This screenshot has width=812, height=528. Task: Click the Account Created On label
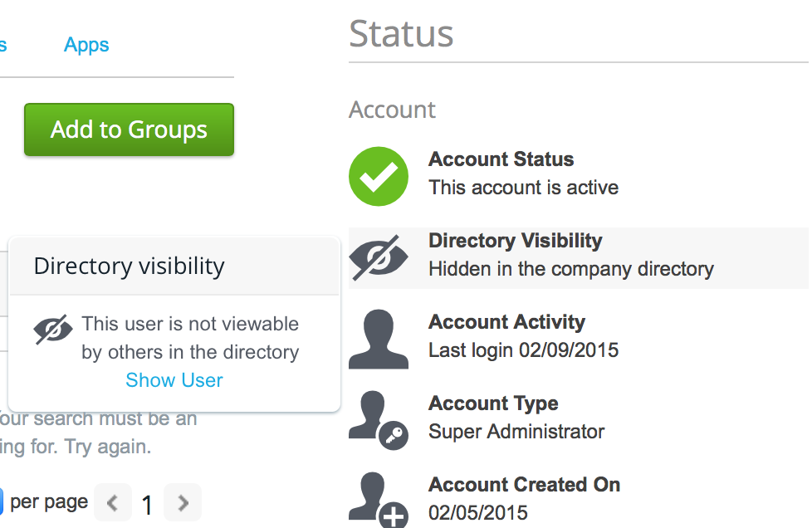click(x=524, y=485)
